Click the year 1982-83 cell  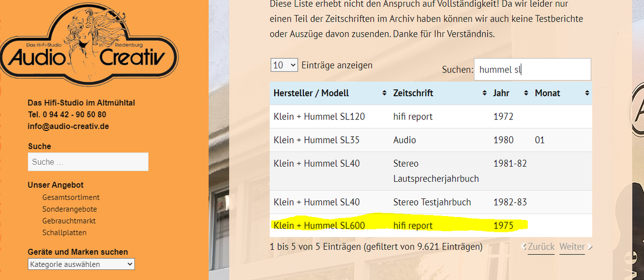(510, 202)
